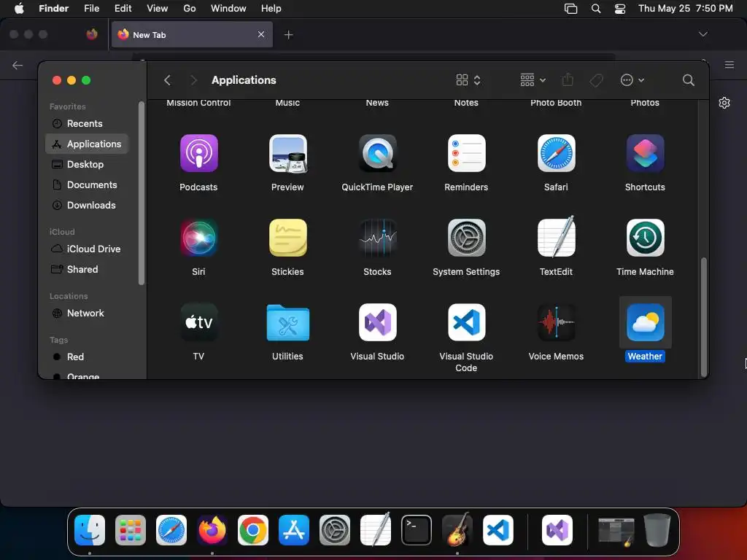Select the Siri app icon
747x560 pixels.
198,238
